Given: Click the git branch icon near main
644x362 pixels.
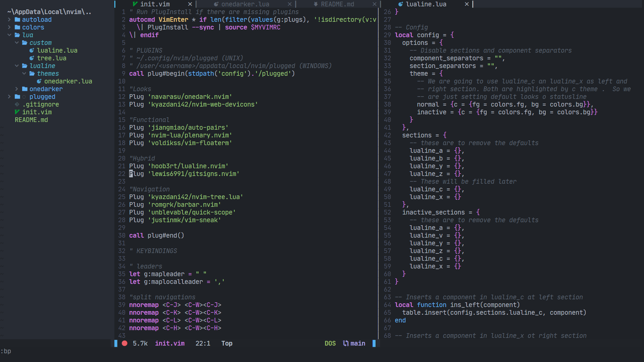Looking at the screenshot, I should [x=345, y=343].
